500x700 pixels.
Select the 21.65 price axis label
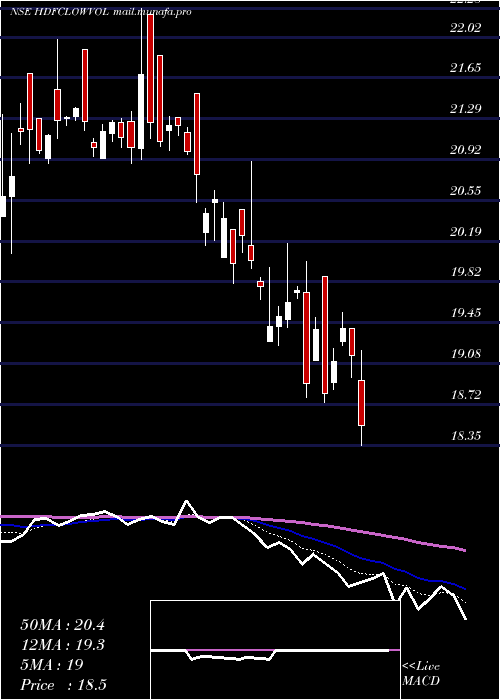[x=466, y=68]
